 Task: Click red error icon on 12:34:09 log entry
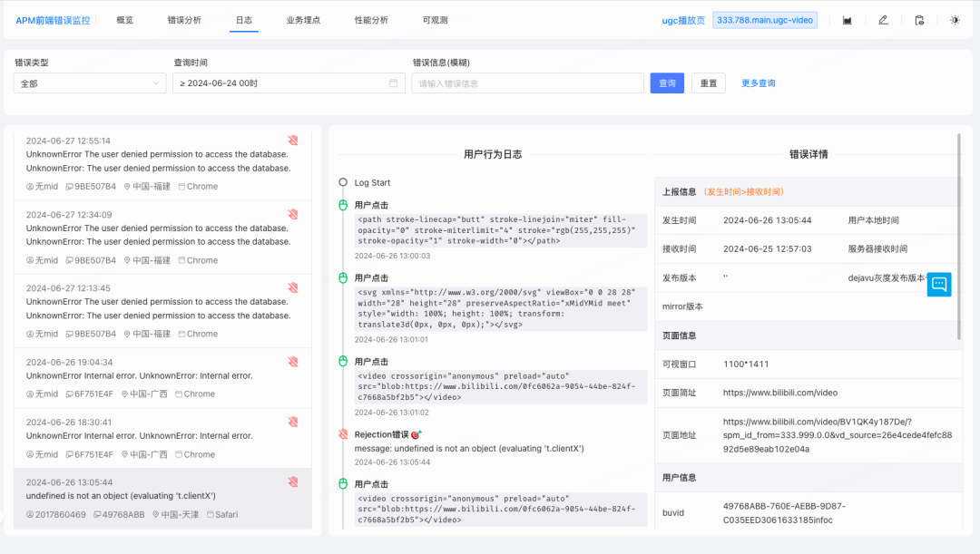coord(293,214)
